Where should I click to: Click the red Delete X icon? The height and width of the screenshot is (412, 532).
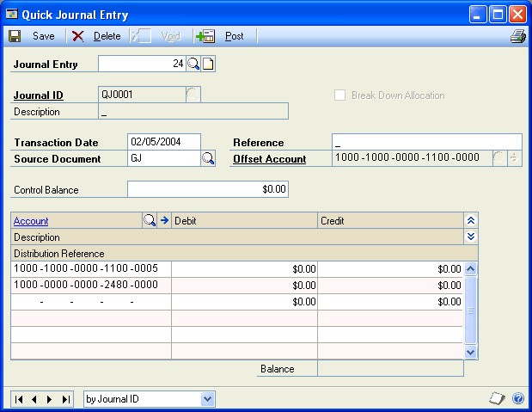77,36
